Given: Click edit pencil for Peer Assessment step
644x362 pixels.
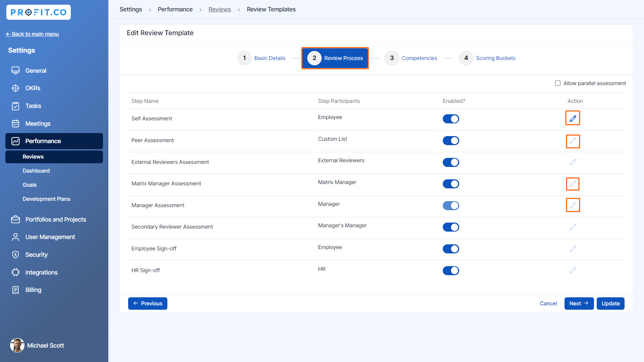Looking at the screenshot, I should coord(573,141).
